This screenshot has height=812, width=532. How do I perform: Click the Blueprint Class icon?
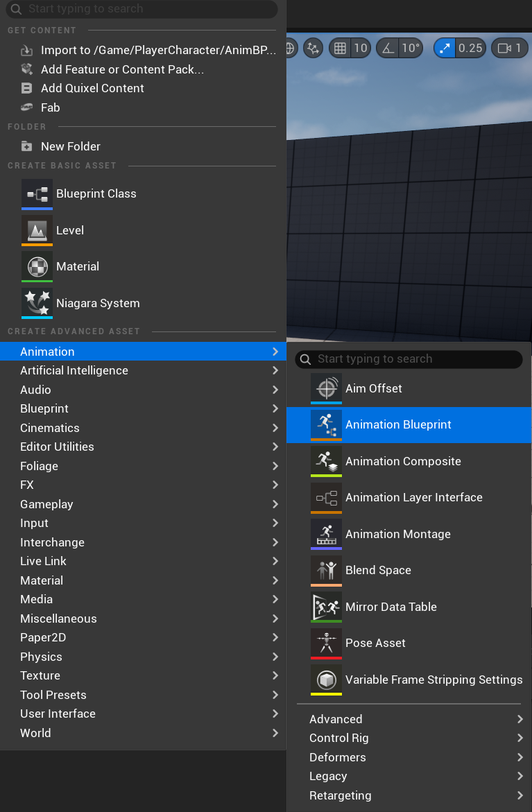coord(37,194)
